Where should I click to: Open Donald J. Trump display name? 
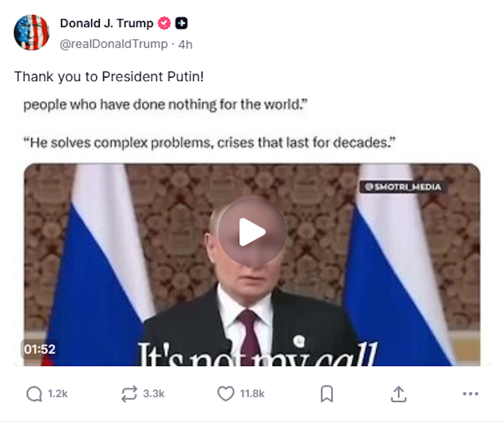tap(107, 23)
